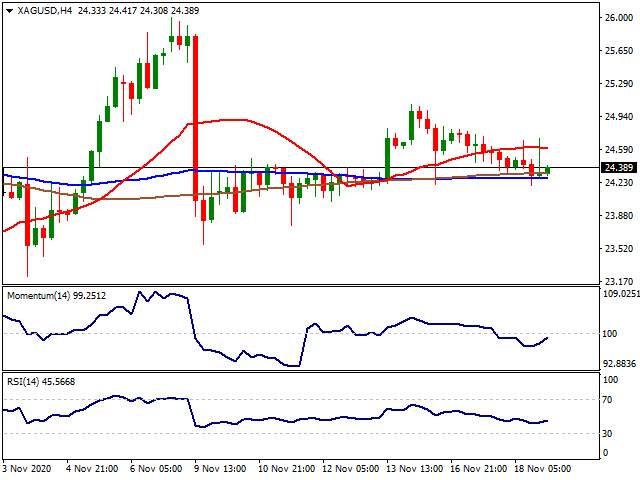The width and height of the screenshot is (640, 480).
Task: Select the RSI(14) 45.5668 indicator label
Action: [x=41, y=382]
